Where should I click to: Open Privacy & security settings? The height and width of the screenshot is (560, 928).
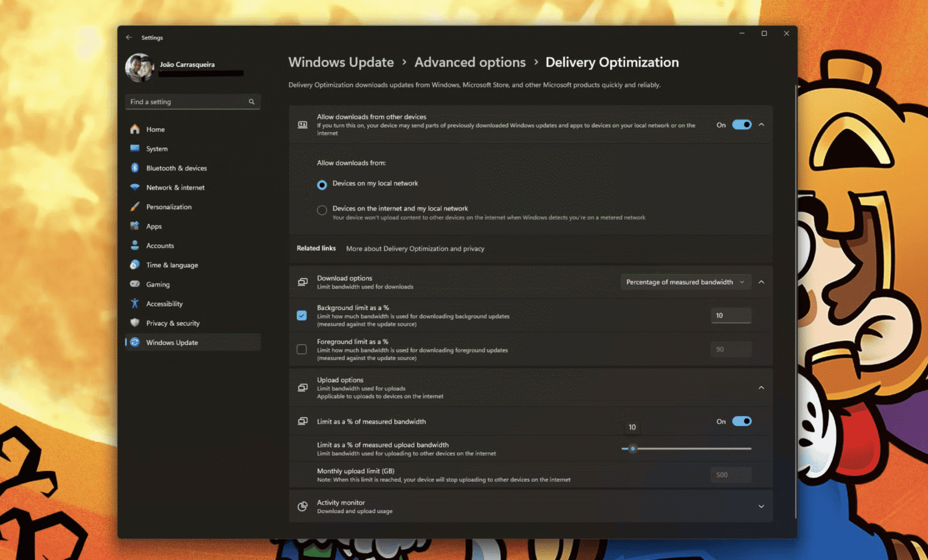tap(193, 323)
